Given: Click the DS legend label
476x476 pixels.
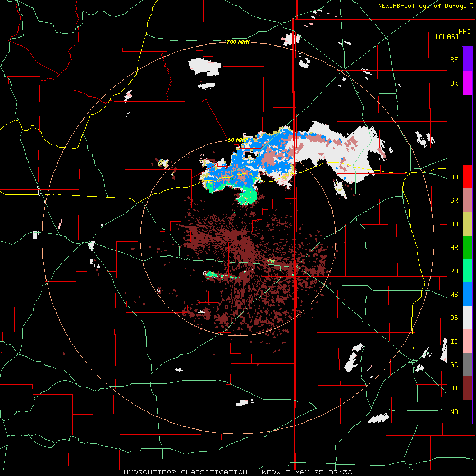Looking at the screenshot, I should (x=454, y=318).
